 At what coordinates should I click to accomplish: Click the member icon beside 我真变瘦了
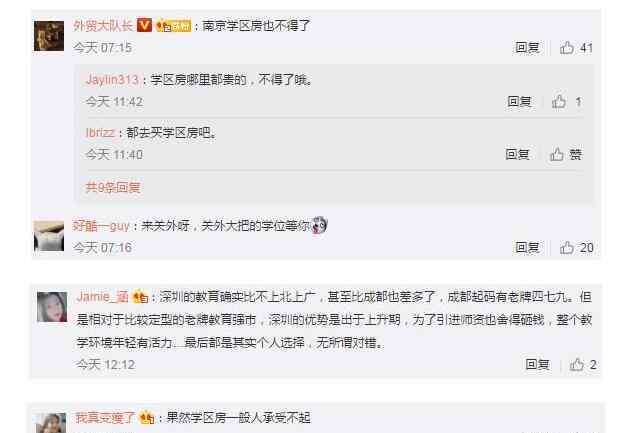(146, 418)
